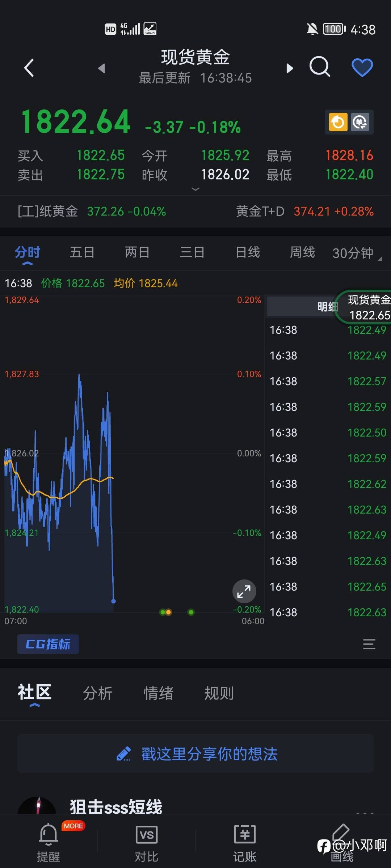Open the 30分钟 period dropdown

(357, 253)
